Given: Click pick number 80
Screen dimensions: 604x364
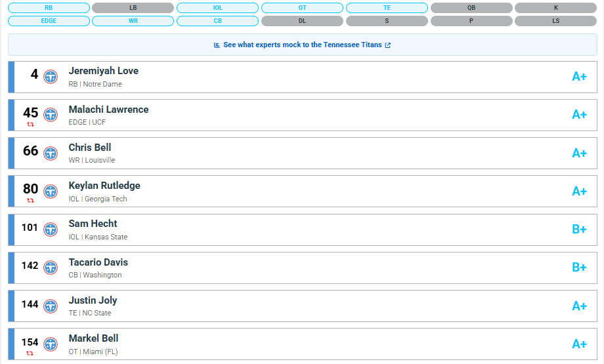Looking at the screenshot, I should point(30,189).
